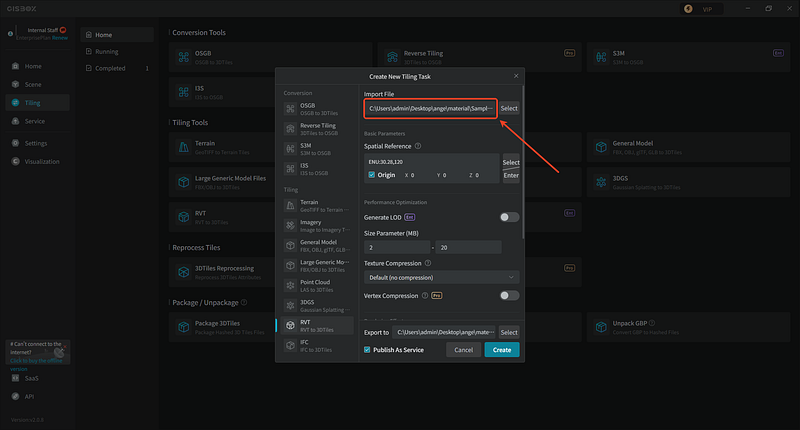Toggle Generate LOD switch
800x430 pixels.
509,217
